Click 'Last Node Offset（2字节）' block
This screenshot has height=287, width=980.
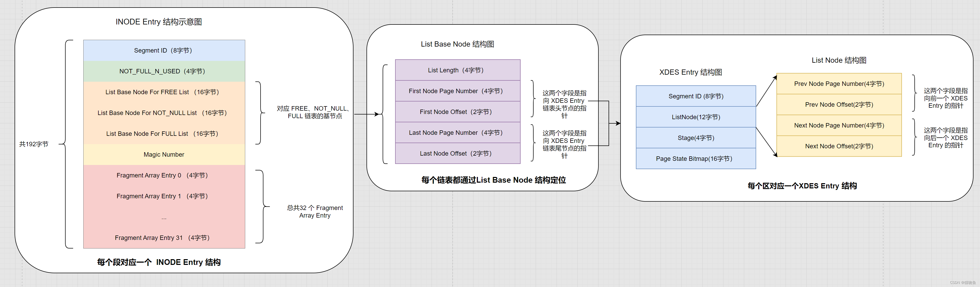pyautogui.click(x=458, y=154)
